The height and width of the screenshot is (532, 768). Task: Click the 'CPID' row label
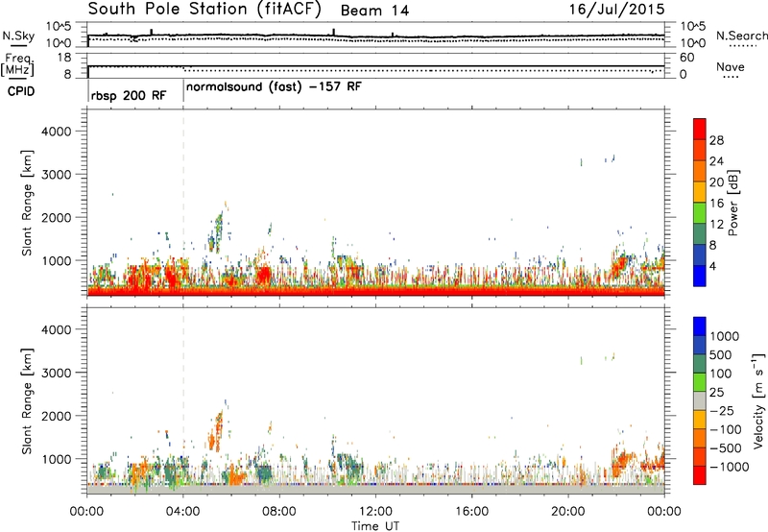click(x=21, y=91)
